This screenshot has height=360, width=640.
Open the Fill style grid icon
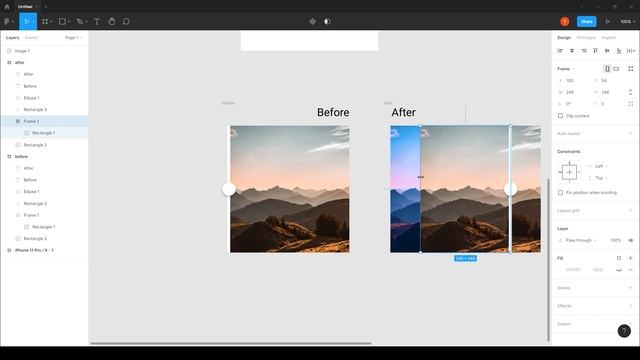tap(619, 258)
